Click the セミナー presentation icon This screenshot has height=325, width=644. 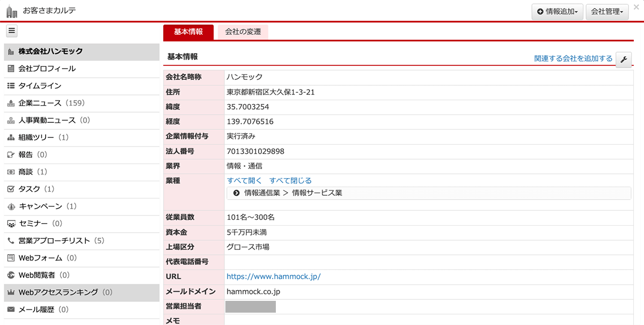(x=11, y=224)
